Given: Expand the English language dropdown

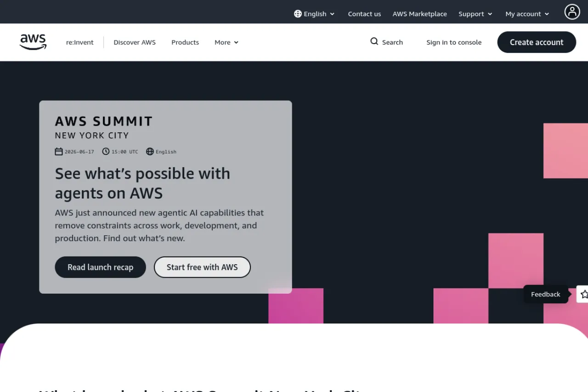Looking at the screenshot, I should coord(315,14).
